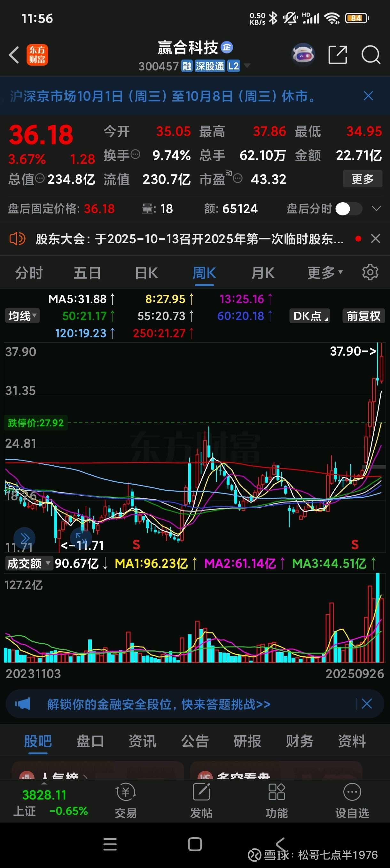Expand the 盘后 panel chevron
Viewport: 390px width, 868px height.
click(x=376, y=209)
